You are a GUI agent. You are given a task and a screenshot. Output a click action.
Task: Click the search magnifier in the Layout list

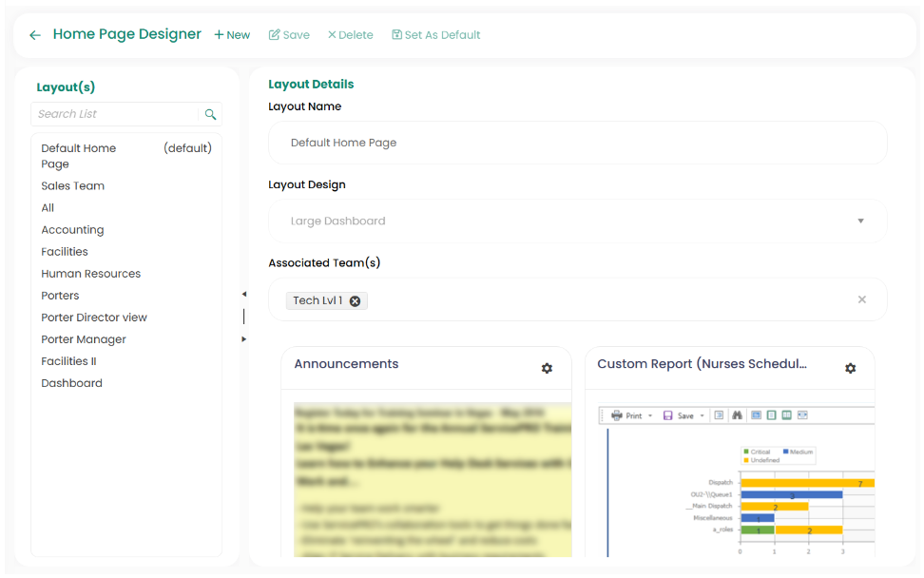[210, 114]
